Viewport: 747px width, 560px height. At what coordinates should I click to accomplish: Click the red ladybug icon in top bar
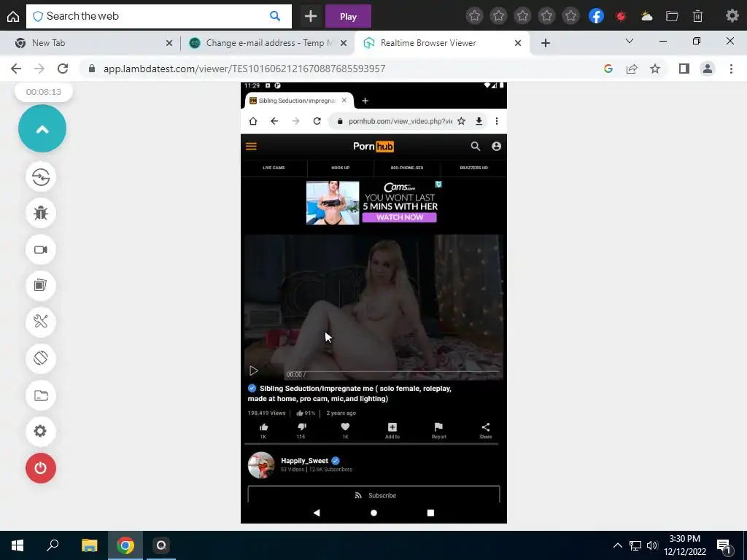621,16
